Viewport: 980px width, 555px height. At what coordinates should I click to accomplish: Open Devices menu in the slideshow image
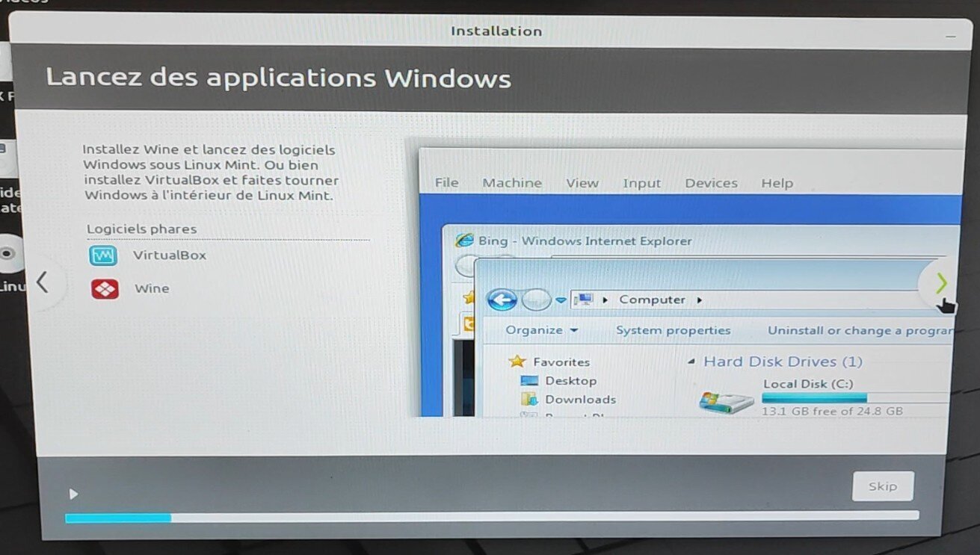712,183
